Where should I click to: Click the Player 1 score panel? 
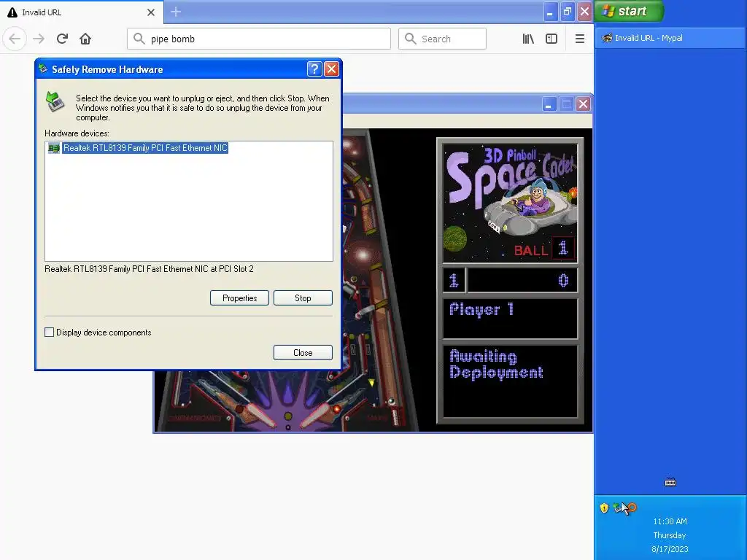tap(510, 318)
